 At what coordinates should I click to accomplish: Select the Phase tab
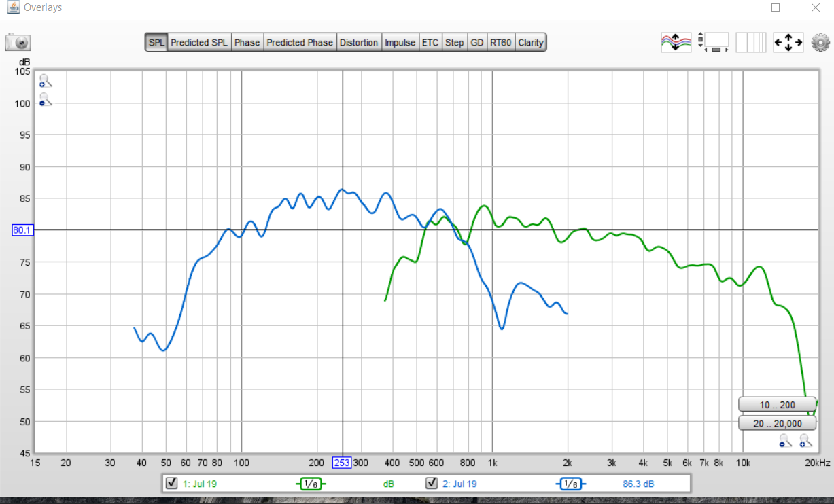click(247, 42)
